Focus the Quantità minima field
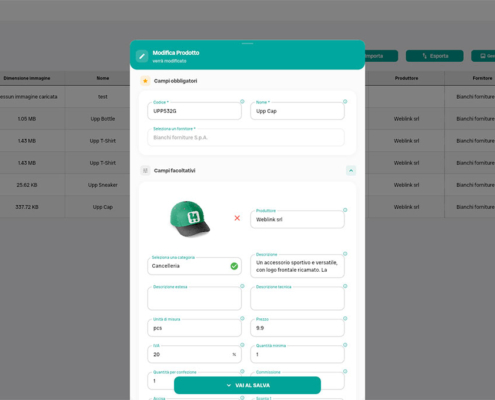 pyautogui.click(x=297, y=354)
